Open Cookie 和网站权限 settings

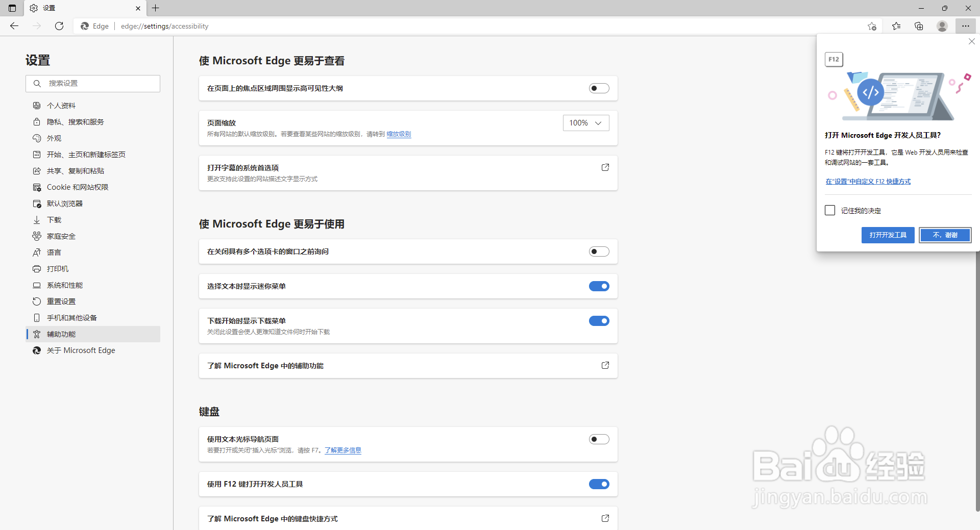click(93, 187)
